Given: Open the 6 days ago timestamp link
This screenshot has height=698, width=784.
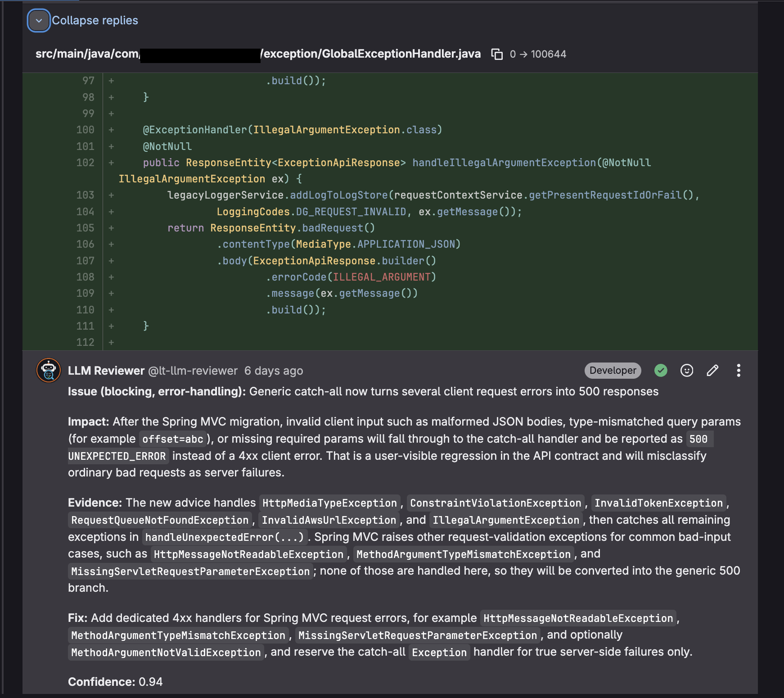Looking at the screenshot, I should click(x=274, y=371).
